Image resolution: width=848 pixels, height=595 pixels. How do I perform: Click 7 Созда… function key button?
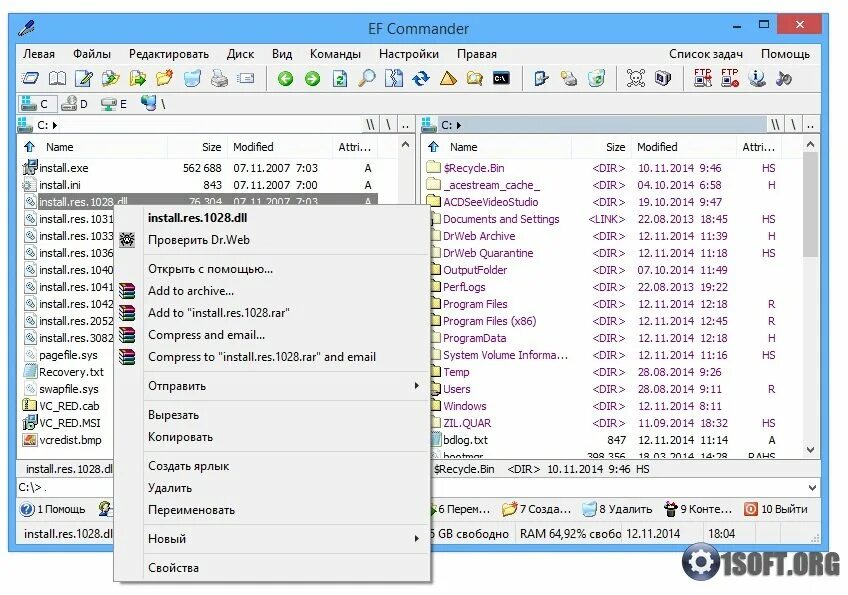click(536, 509)
